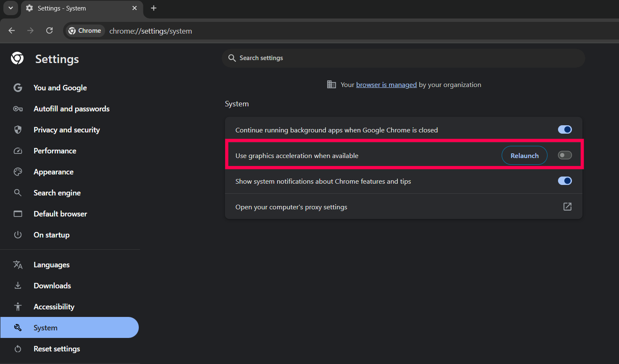Image resolution: width=619 pixels, height=364 pixels.
Task: Open the tab search dropdown arrow
Action: coord(11,8)
